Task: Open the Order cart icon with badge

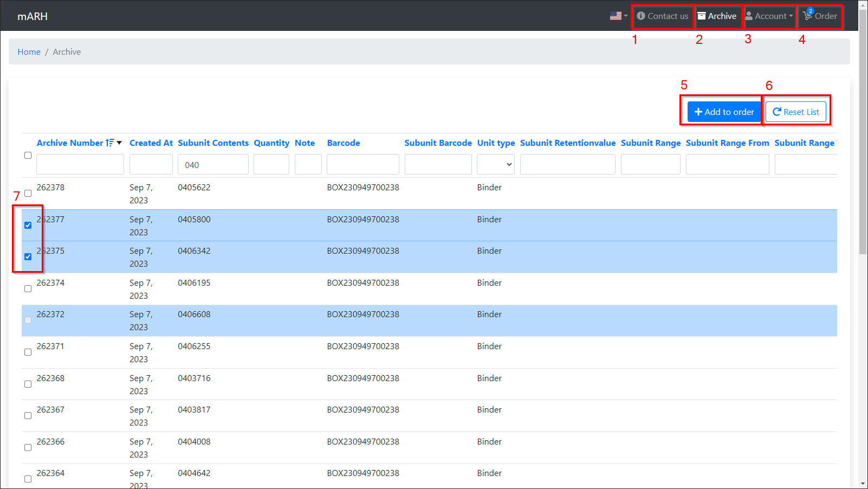Action: [x=808, y=16]
